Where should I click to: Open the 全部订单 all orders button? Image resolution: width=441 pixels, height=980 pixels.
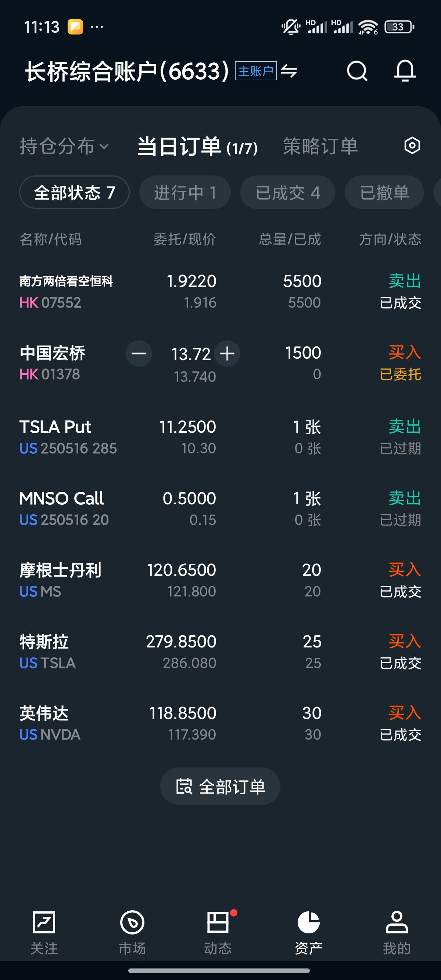[x=220, y=786]
